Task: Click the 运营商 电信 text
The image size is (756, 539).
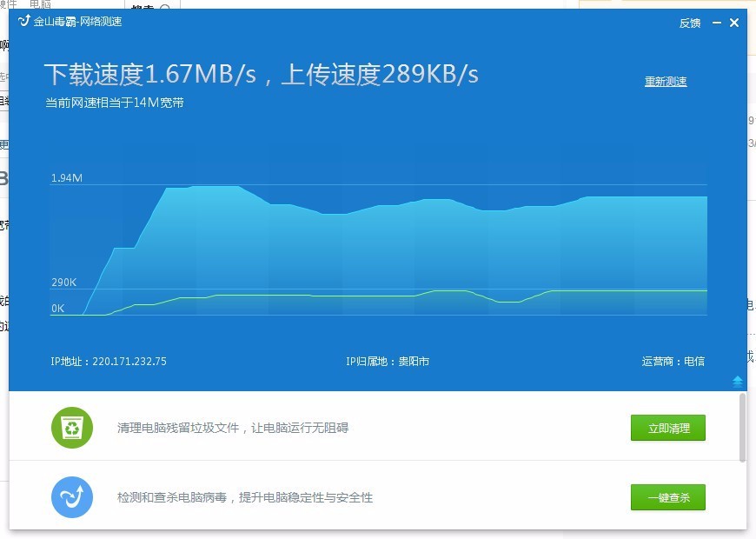Action: pyautogui.click(x=673, y=362)
